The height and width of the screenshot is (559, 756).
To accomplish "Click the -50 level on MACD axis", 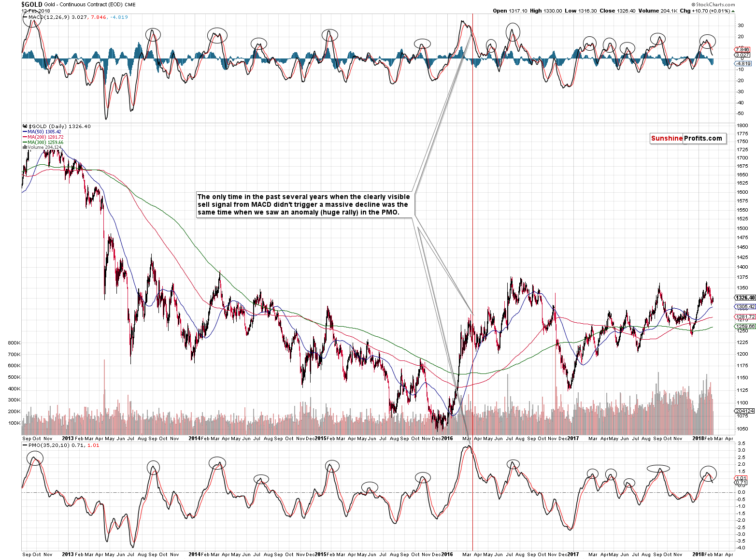I will [741, 114].
